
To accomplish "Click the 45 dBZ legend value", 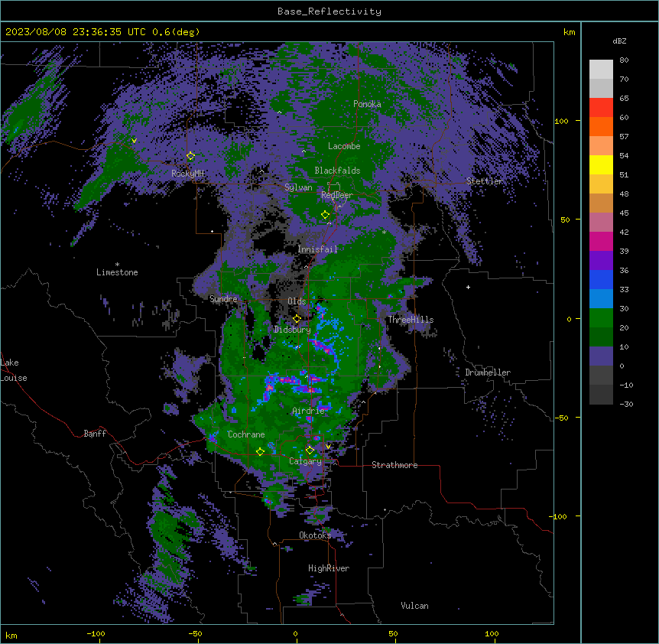I will pyautogui.click(x=624, y=213).
